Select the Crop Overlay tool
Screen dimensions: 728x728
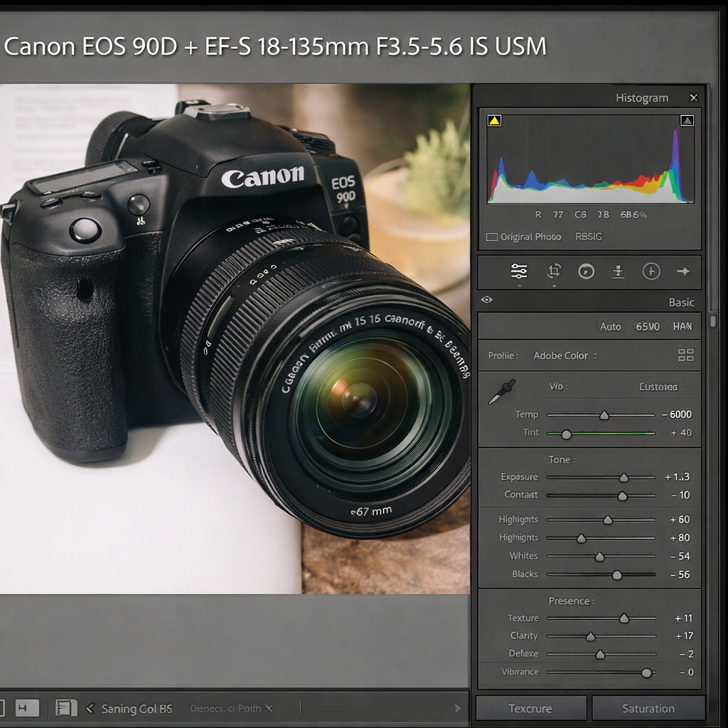(554, 272)
